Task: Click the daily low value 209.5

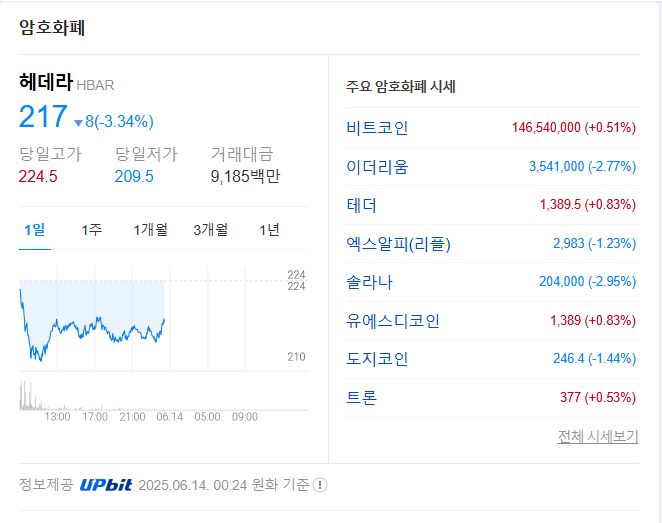Action: [x=134, y=176]
